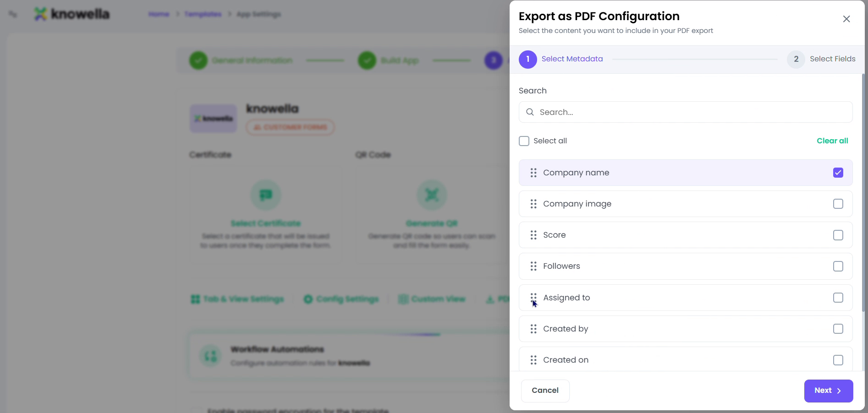
Task: Open the Config Settings tab
Action: pos(341,299)
